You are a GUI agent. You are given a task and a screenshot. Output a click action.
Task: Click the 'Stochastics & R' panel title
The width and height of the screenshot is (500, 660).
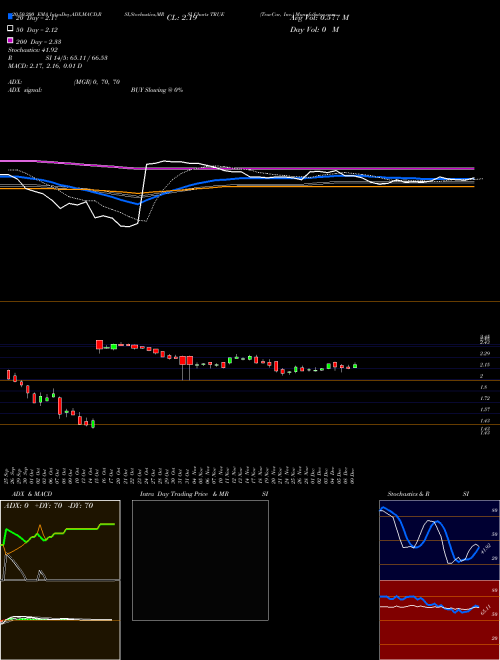408,494
